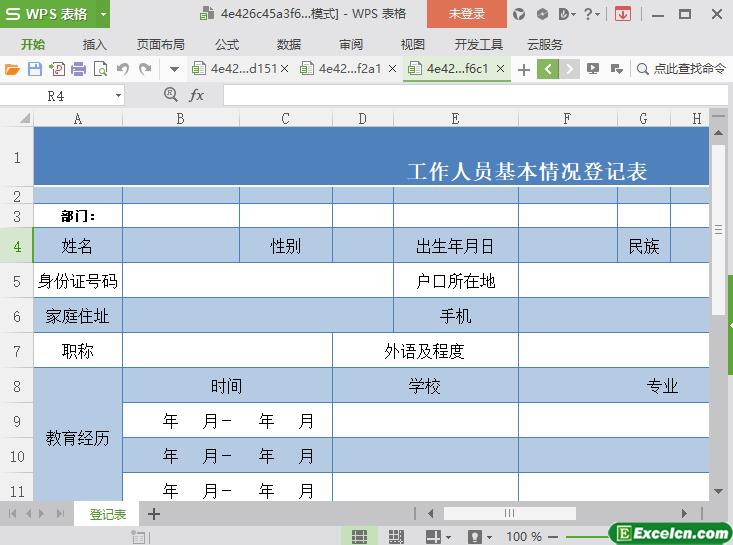Click the gray next-tab arrow button
This screenshot has width=733, height=545.
pos(569,69)
